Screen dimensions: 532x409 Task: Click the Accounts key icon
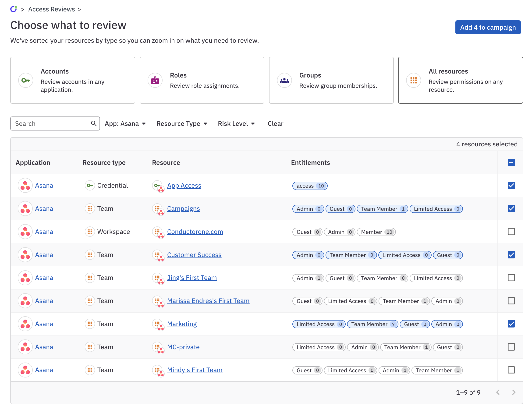click(25, 80)
